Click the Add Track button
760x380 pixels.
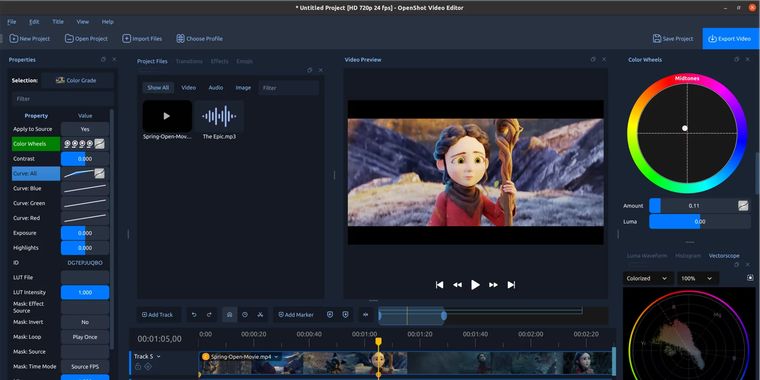(158, 315)
